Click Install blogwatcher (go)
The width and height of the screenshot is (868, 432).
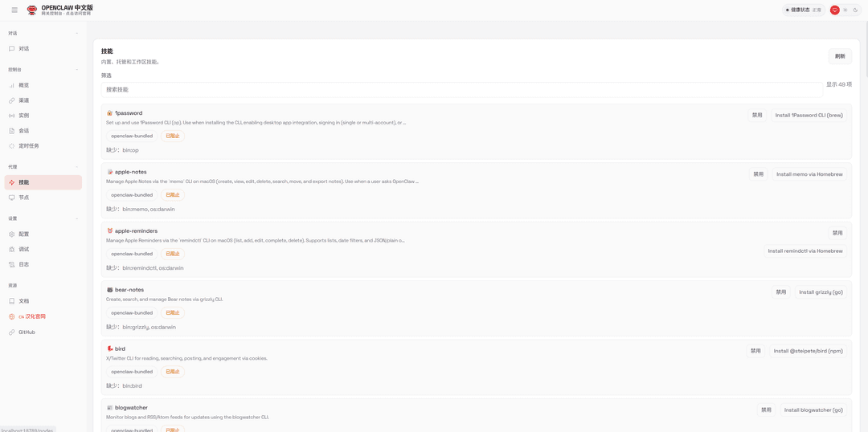[x=813, y=410]
